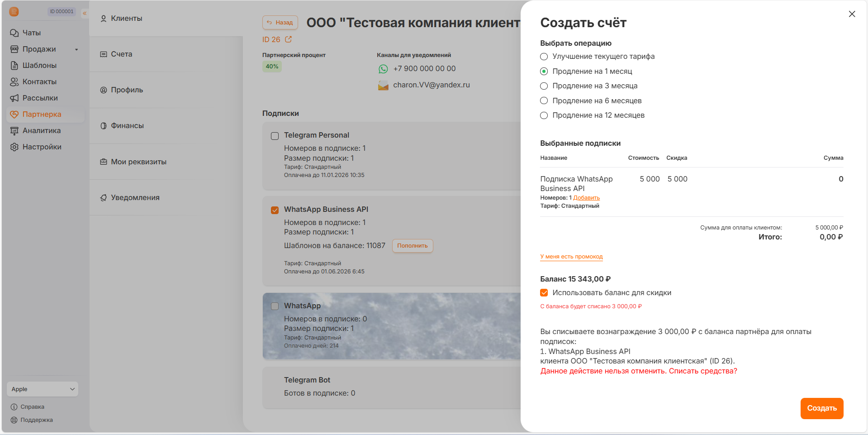
Task: Click red warning Данное действие нельзя отменить
Action: pos(639,371)
